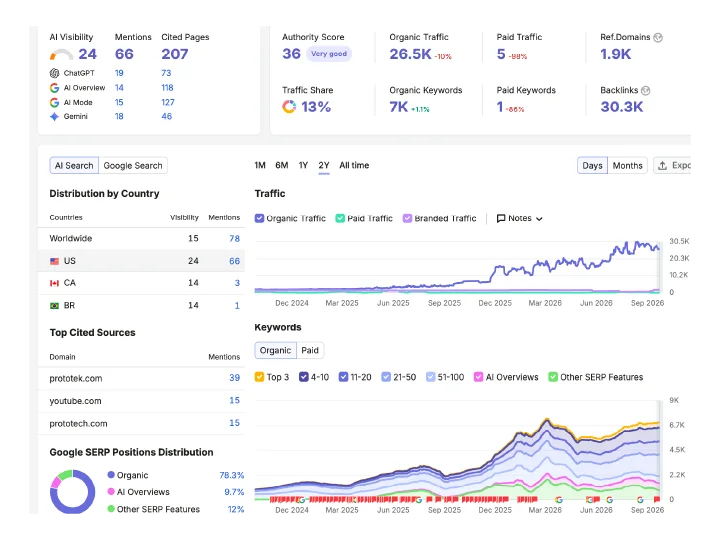The height and width of the screenshot is (540, 720).
Task: Click the Google update marker near Mar 2026
Action: pyautogui.click(x=559, y=500)
